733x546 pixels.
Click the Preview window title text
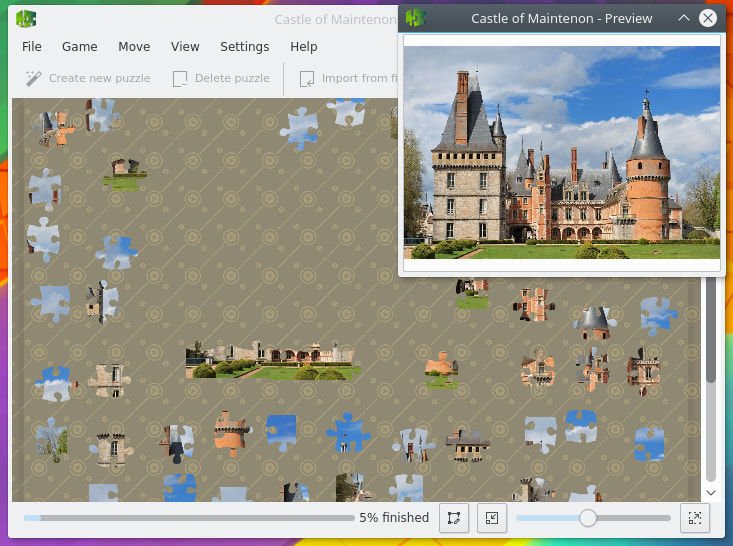[561, 19]
